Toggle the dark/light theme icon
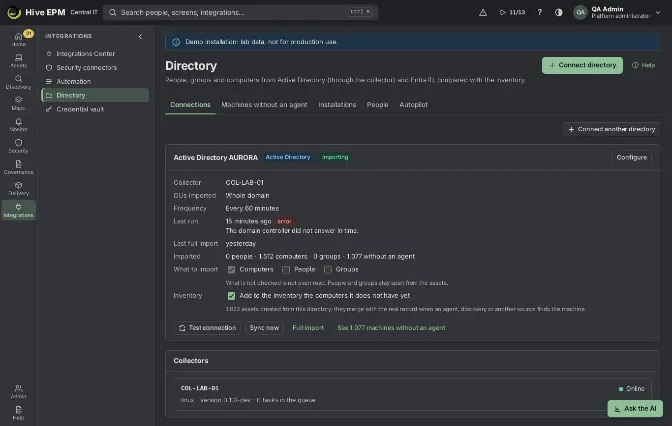Viewport: 672px width, 426px height. tap(558, 12)
